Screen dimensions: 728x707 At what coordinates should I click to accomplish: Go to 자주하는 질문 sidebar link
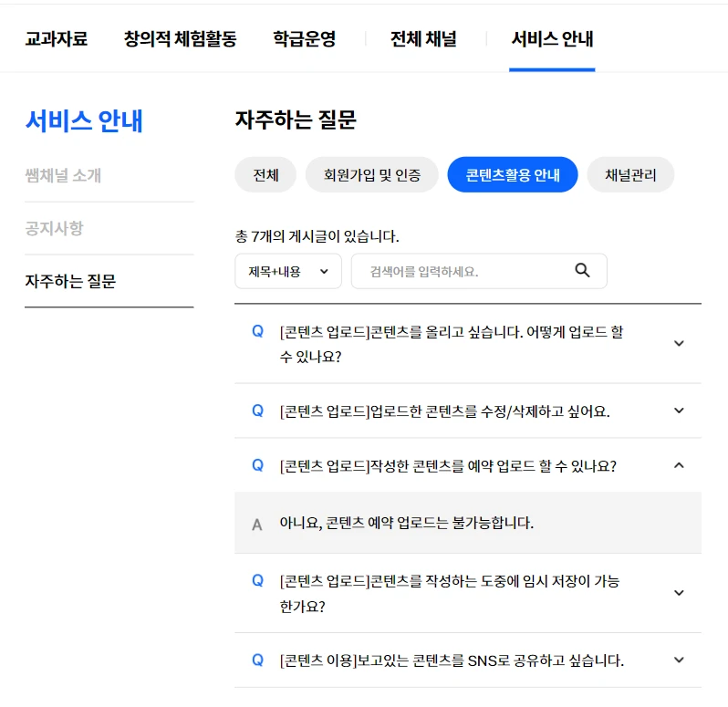click(70, 281)
